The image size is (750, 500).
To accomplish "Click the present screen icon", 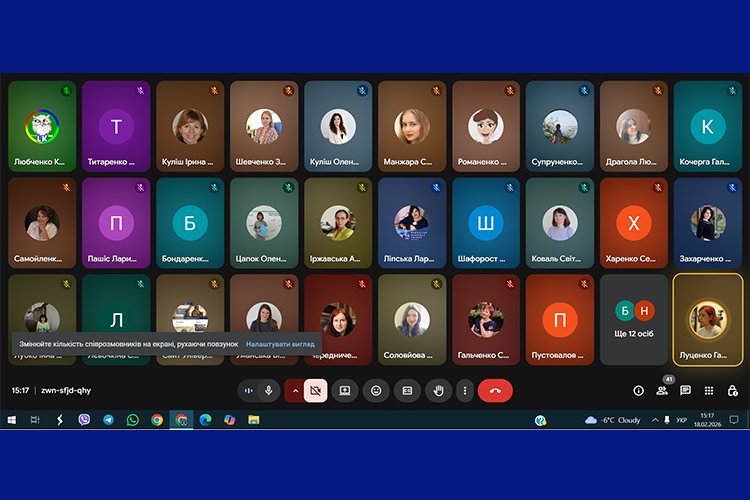I will pos(345,390).
